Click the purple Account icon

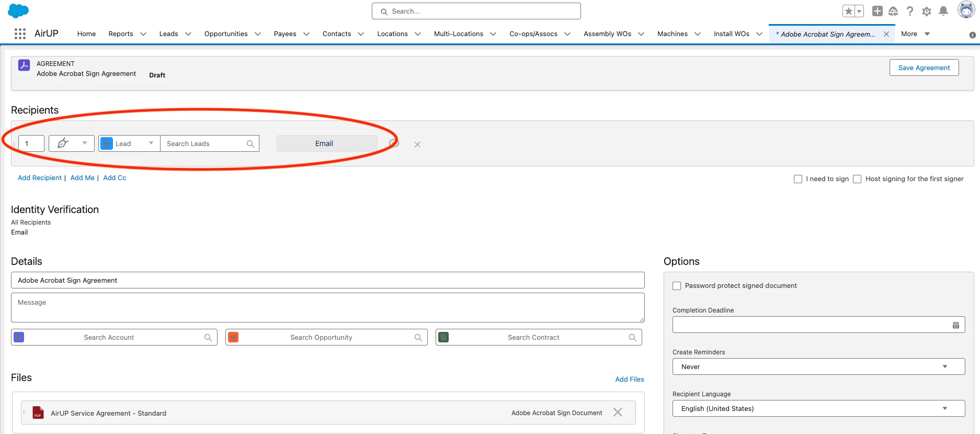pyautogui.click(x=19, y=337)
